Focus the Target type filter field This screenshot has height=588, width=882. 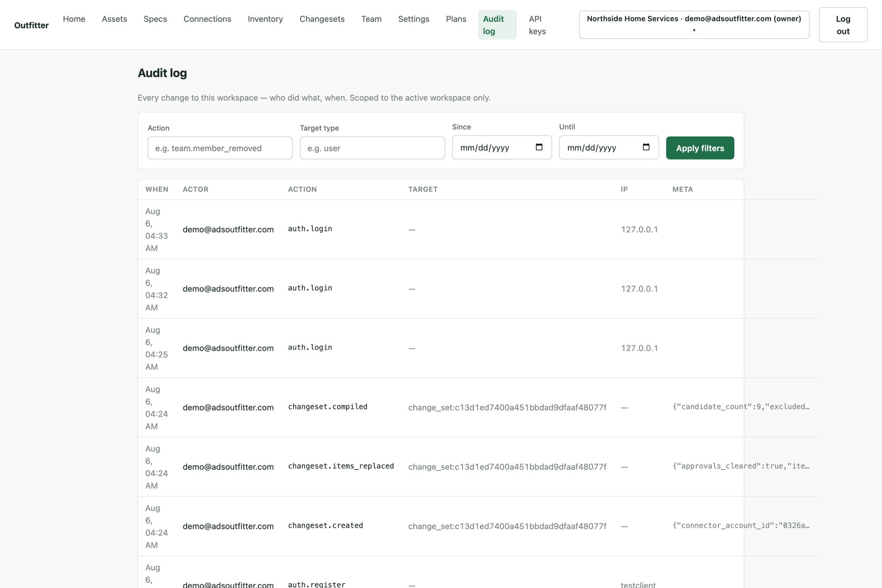coord(372,148)
